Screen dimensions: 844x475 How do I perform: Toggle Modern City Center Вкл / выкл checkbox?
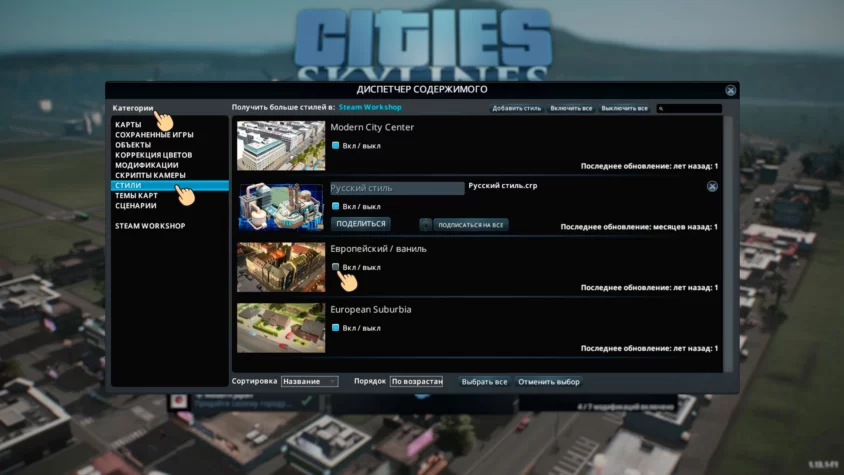[335, 145]
